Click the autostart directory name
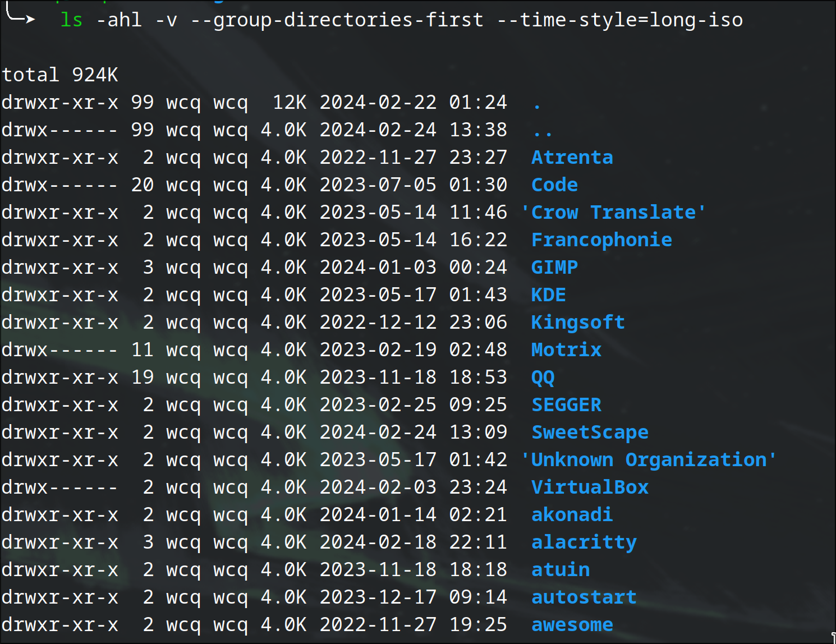The height and width of the screenshot is (644, 836). pyautogui.click(x=584, y=597)
